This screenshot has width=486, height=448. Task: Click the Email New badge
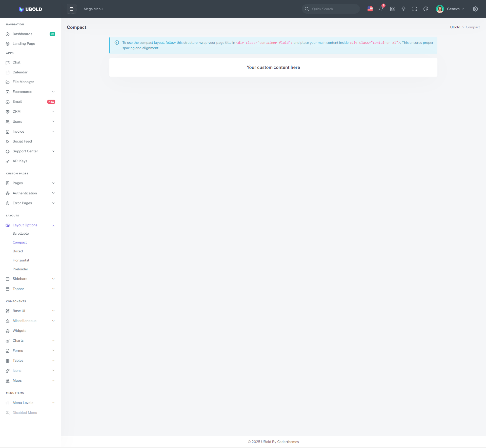[51, 102]
